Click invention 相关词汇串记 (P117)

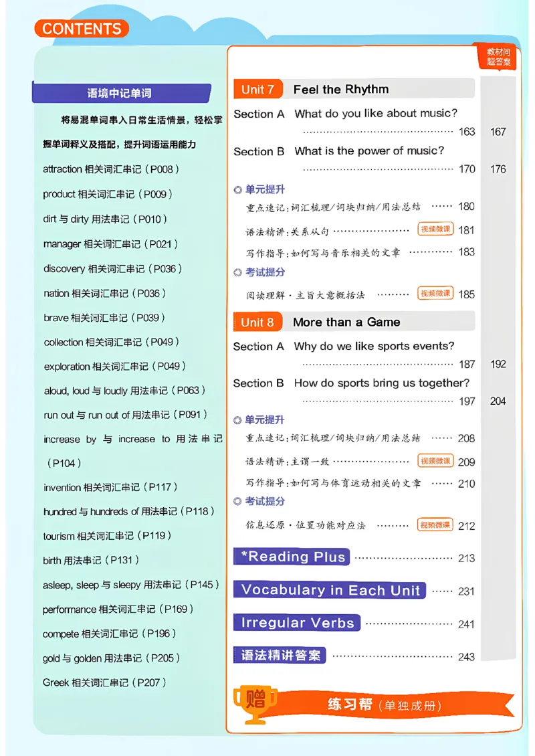[x=110, y=488]
